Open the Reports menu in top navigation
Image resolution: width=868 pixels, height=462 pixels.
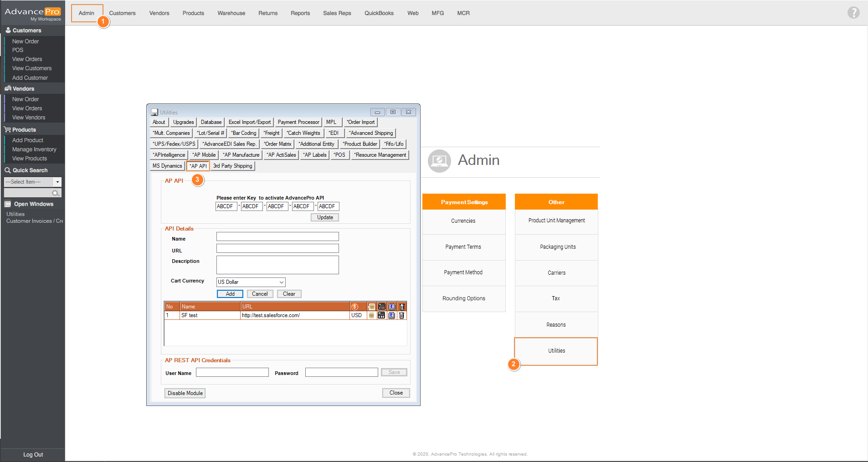click(x=300, y=13)
